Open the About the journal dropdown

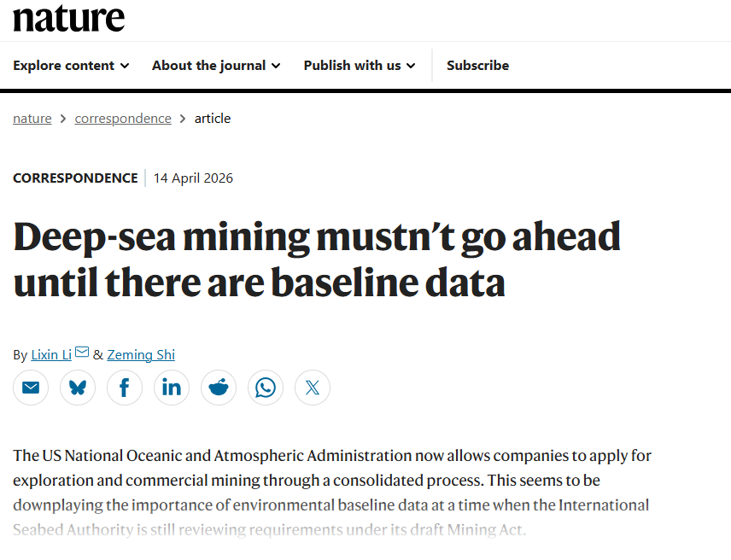point(216,66)
